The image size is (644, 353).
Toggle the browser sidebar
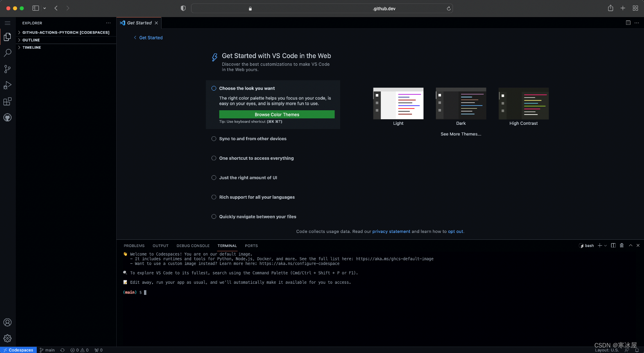pos(36,8)
